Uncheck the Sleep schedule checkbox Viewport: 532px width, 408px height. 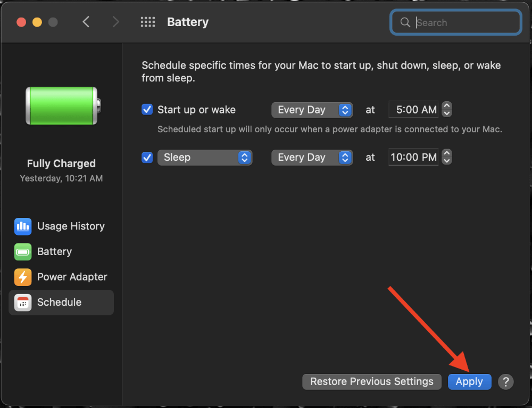coord(147,157)
